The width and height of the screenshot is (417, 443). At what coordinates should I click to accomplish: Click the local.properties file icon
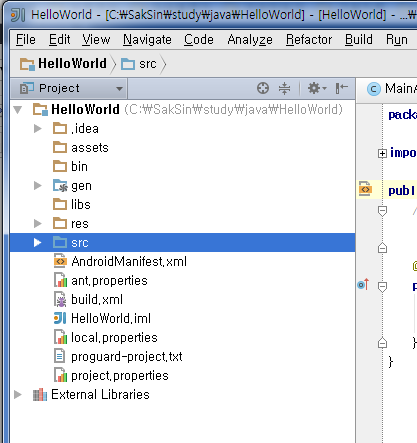pos(60,337)
